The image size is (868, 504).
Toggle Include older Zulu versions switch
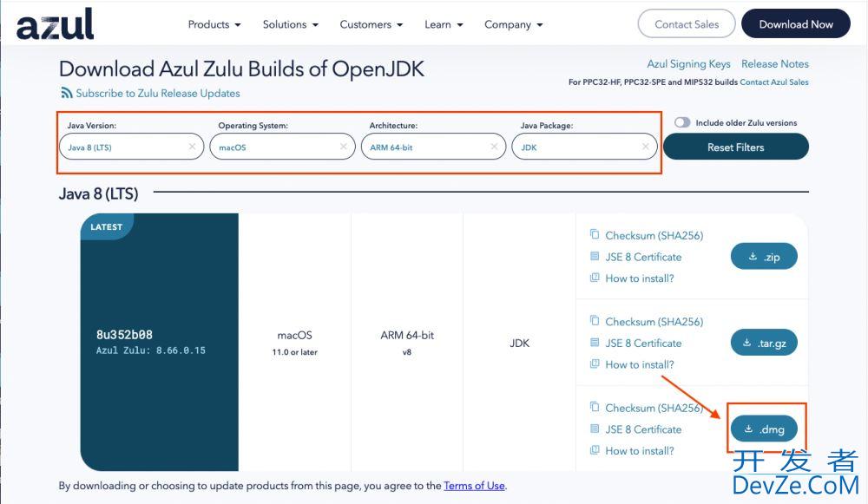pyautogui.click(x=682, y=122)
